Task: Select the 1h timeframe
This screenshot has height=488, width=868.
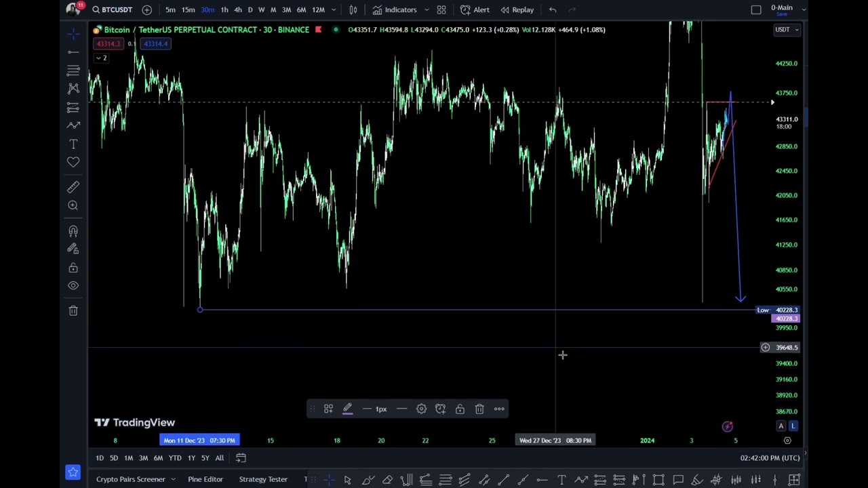Action: tap(224, 9)
